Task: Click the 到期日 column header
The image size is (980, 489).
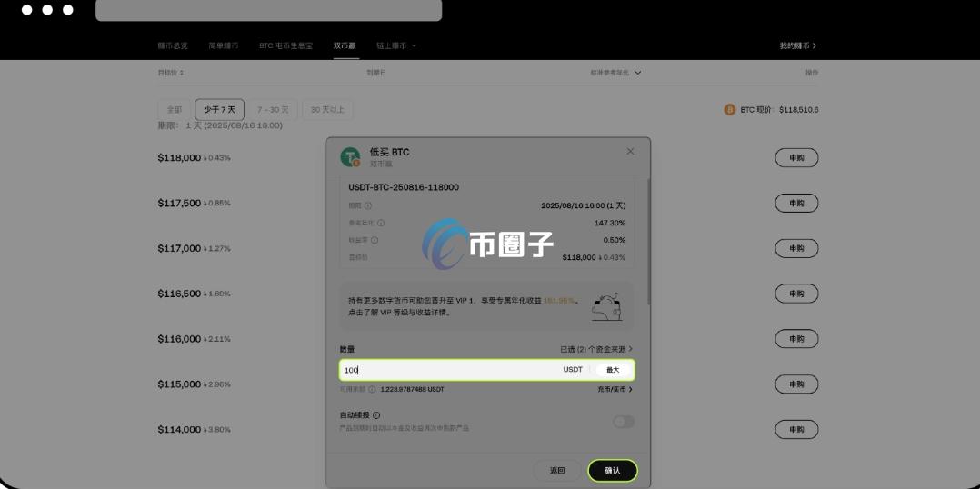Action: pos(376,73)
